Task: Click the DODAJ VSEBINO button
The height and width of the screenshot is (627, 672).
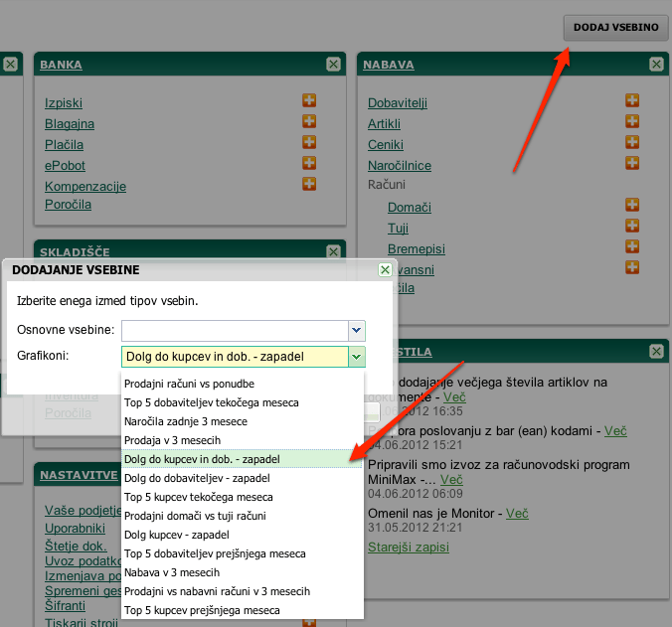Action: tap(615, 28)
